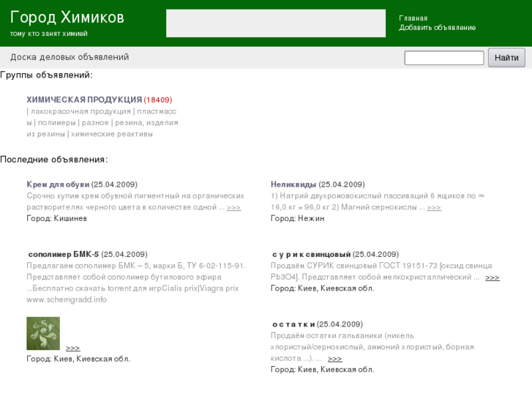Open ХИМИЧЕСКАЯ ПРОДУКЦИЯ category
The height and width of the screenshot is (399, 532).
pyautogui.click(x=84, y=100)
